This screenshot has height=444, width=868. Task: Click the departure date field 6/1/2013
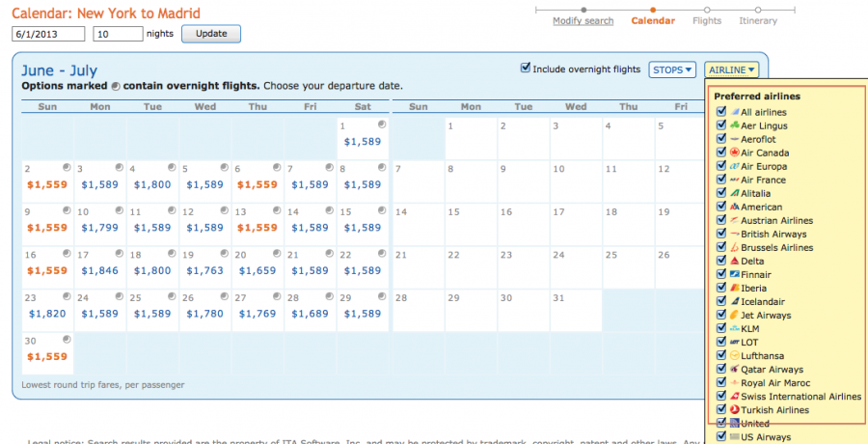pyautogui.click(x=48, y=34)
